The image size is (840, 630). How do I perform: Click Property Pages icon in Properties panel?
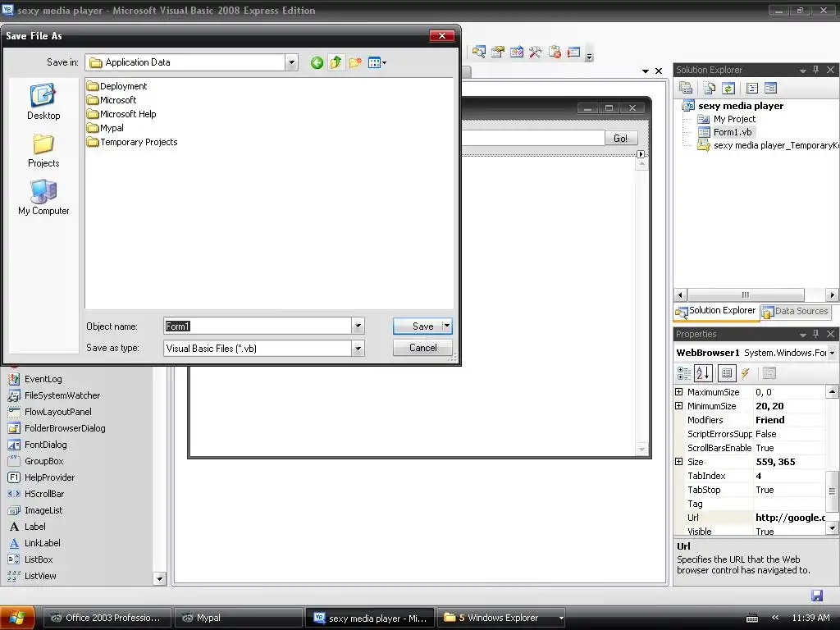pyautogui.click(x=769, y=373)
